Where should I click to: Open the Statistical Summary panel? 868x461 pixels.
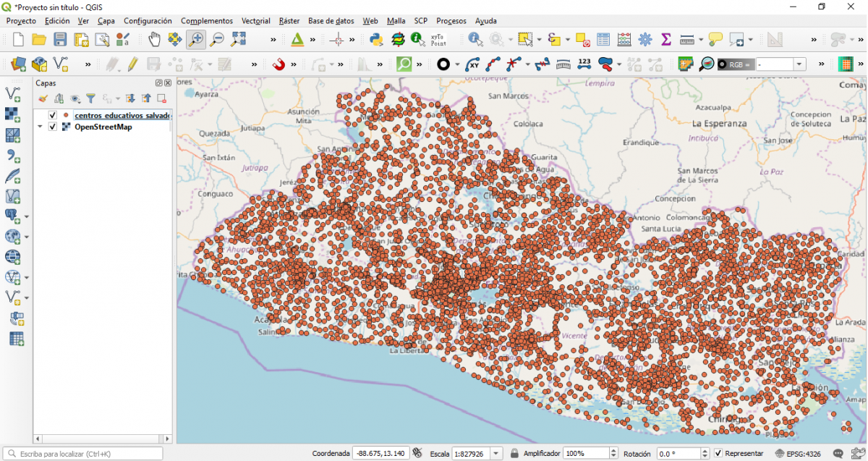pyautogui.click(x=665, y=39)
